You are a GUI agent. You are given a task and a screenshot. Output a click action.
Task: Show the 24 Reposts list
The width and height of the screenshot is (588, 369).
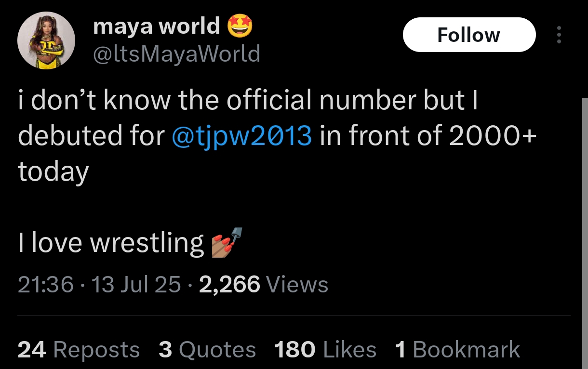click(x=79, y=350)
